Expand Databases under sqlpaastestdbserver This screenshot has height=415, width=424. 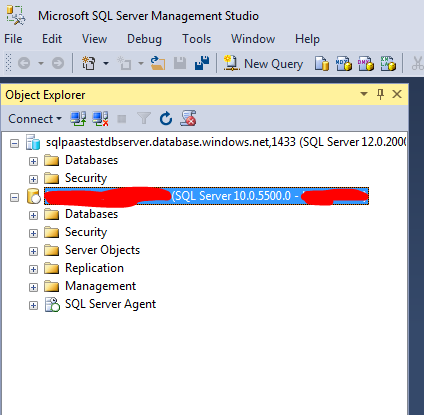pyautogui.click(x=33, y=162)
